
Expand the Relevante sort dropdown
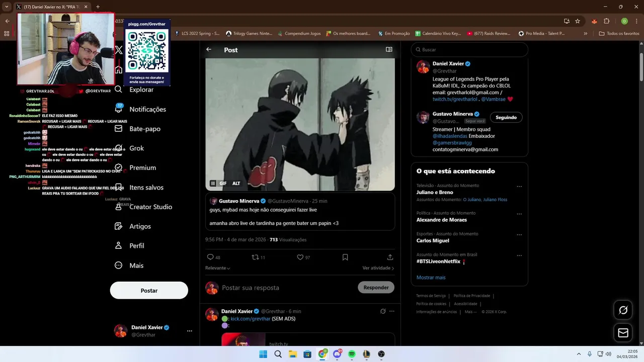(218, 268)
